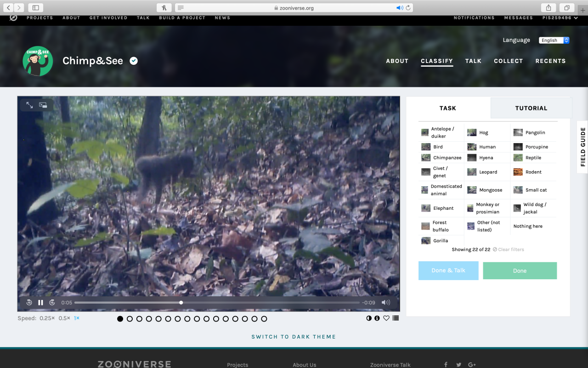Show subject metadata info
This screenshot has width=588, height=368.
coord(377,318)
